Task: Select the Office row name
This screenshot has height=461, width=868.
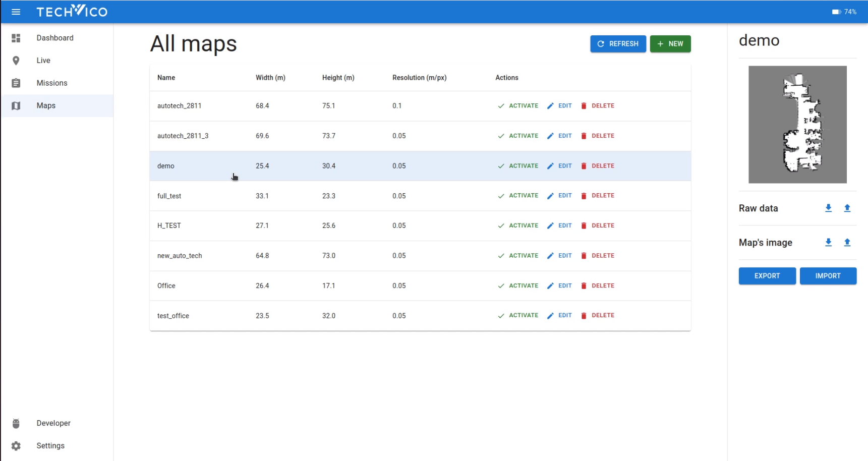Action: tap(166, 285)
